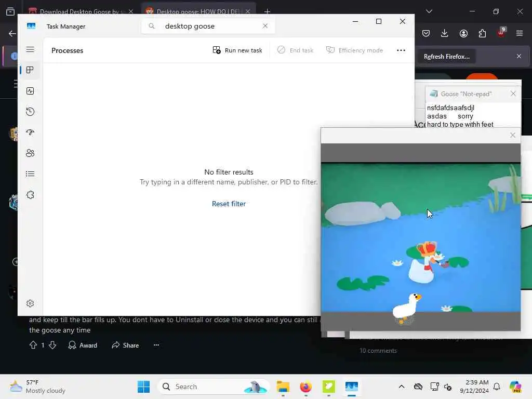
Task: Click Efficiency mode button
Action: pos(354,50)
